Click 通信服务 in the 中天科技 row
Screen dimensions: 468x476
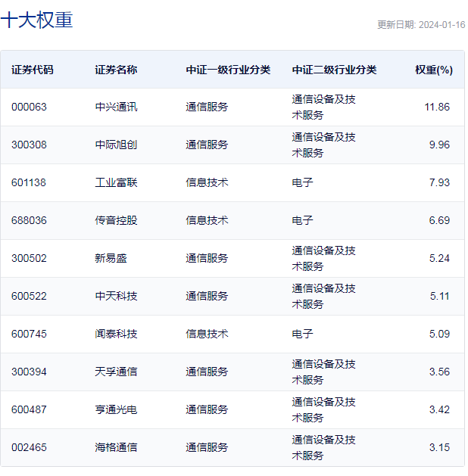[x=207, y=296]
